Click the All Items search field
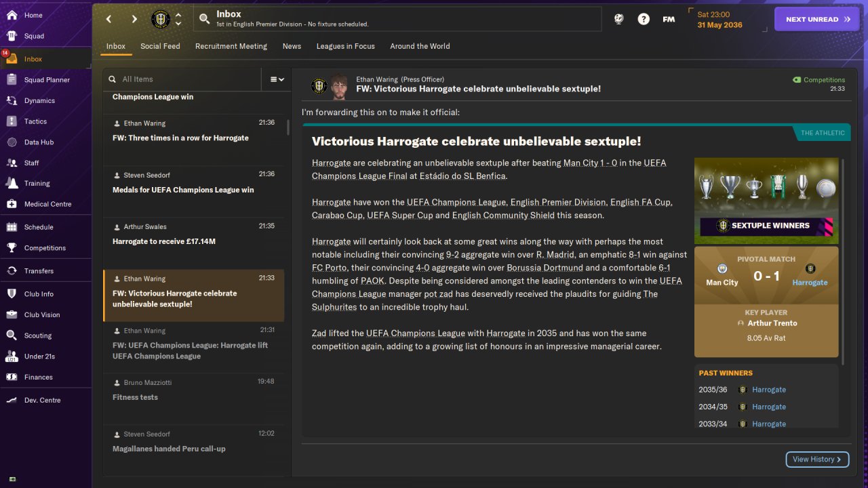 (x=182, y=79)
